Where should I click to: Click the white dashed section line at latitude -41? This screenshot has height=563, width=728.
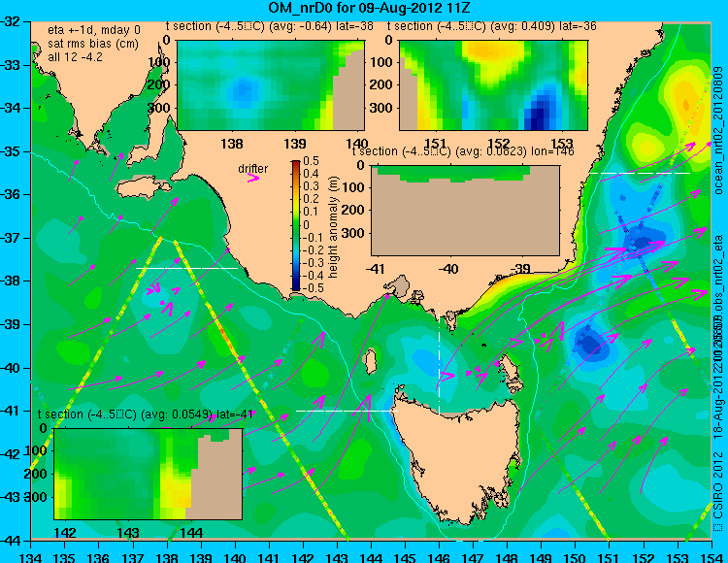[347, 411]
